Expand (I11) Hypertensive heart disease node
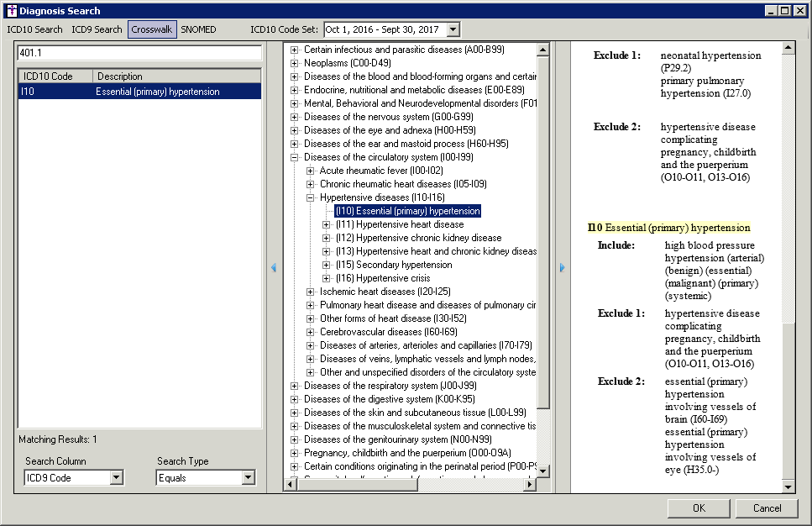This screenshot has height=526, width=812. (327, 224)
